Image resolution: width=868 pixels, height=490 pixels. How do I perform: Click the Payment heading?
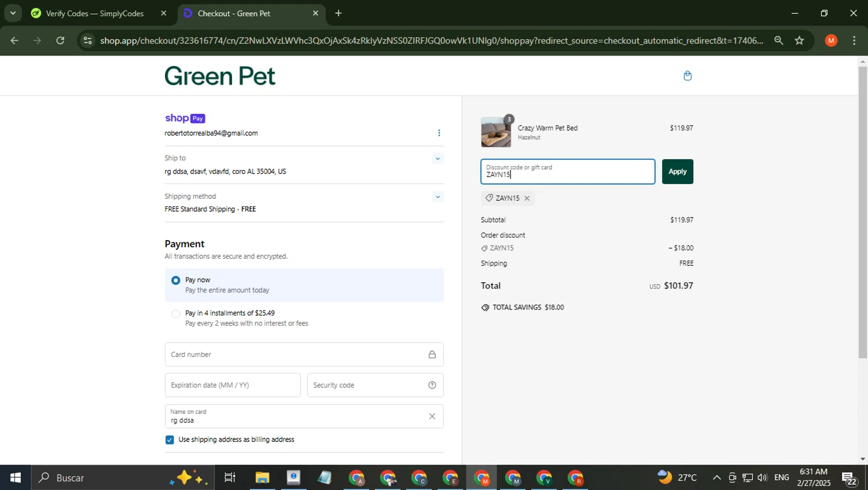pos(185,244)
